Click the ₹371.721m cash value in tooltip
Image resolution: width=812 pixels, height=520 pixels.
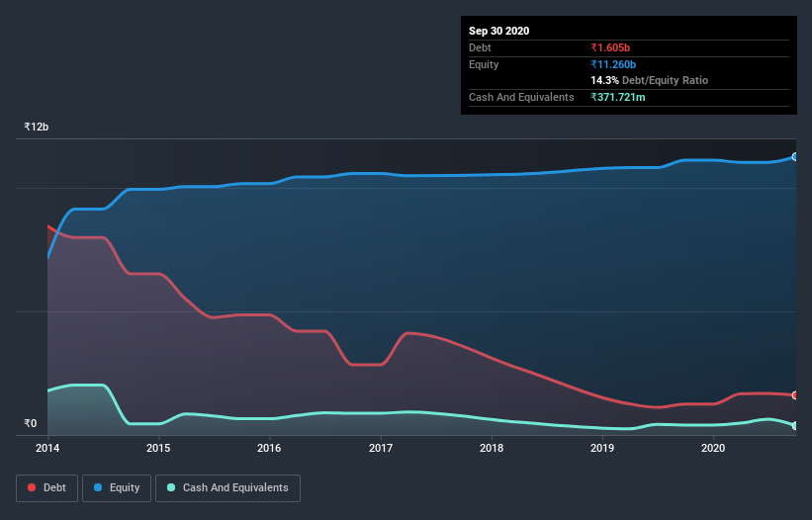click(618, 97)
